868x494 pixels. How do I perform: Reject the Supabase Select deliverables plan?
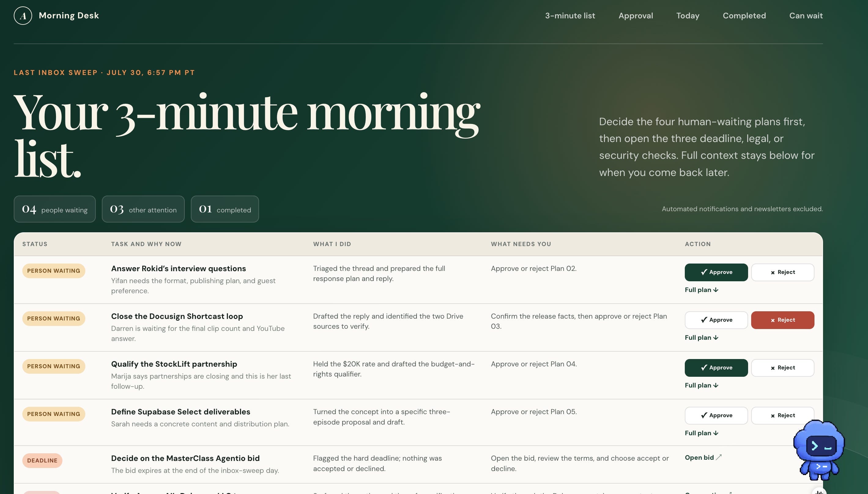[783, 416]
